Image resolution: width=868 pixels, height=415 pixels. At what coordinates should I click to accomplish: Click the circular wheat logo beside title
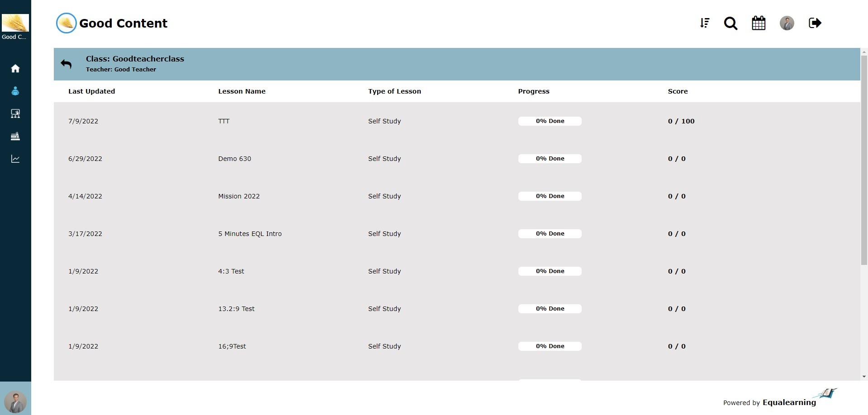(x=66, y=23)
